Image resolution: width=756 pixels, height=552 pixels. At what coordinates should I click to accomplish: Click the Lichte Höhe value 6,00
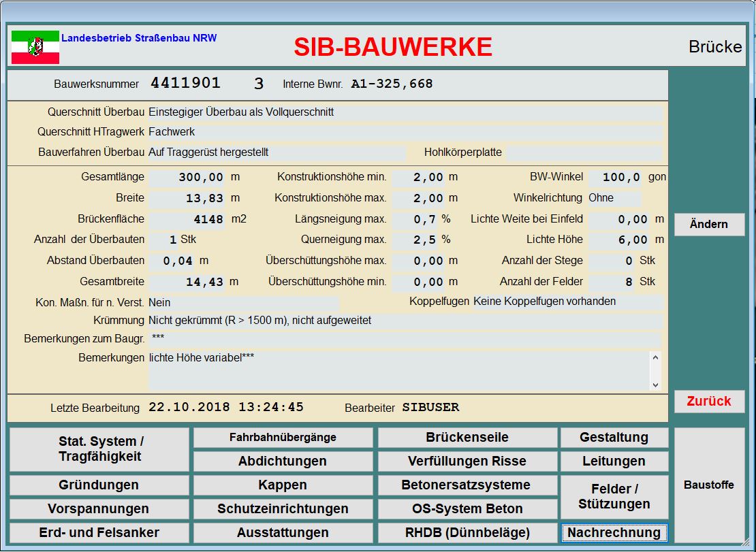click(619, 240)
